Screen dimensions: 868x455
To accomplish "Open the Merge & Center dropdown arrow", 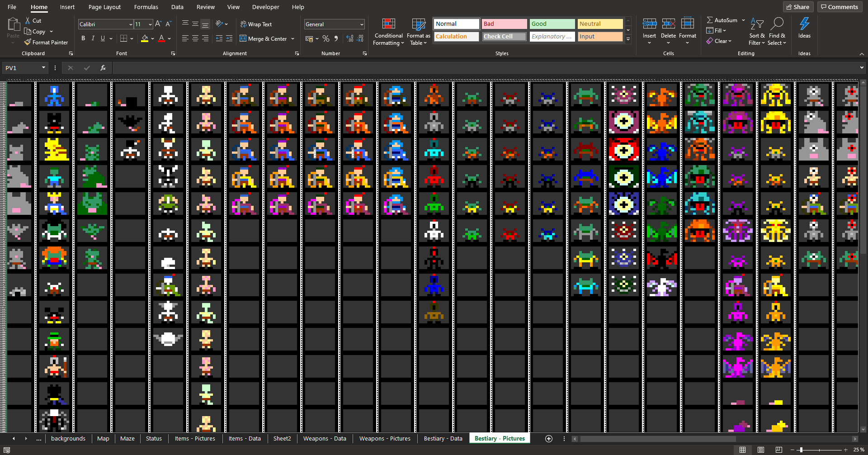I will (x=293, y=39).
